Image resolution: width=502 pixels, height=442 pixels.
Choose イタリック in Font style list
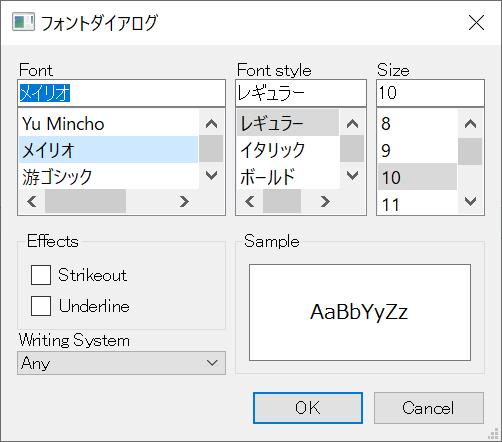tap(288, 150)
